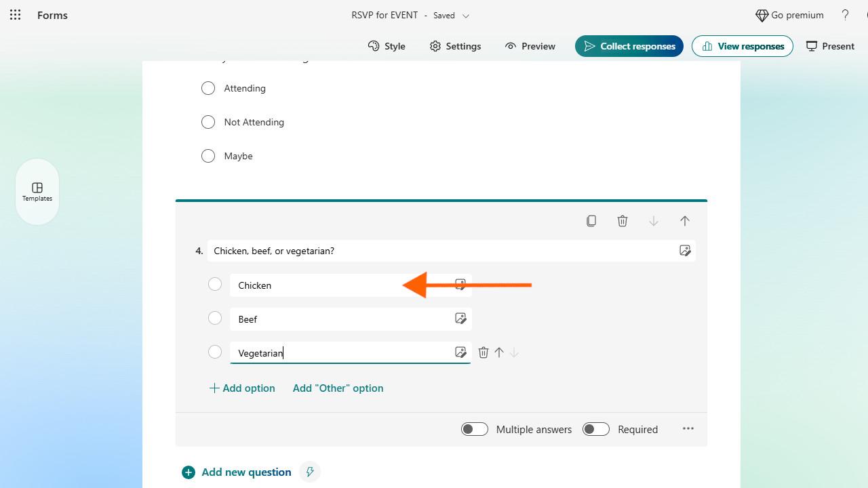
Task: Click the question title text field
Action: point(441,251)
